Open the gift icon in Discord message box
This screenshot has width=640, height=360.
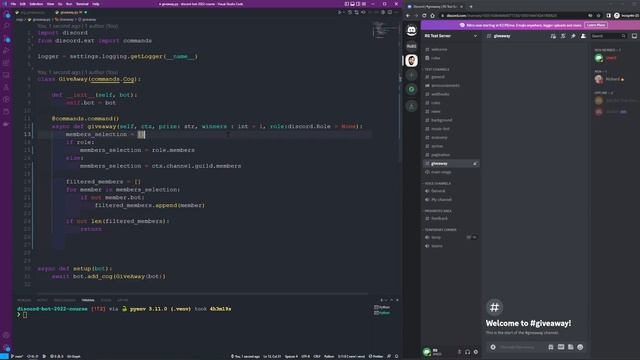551,347
